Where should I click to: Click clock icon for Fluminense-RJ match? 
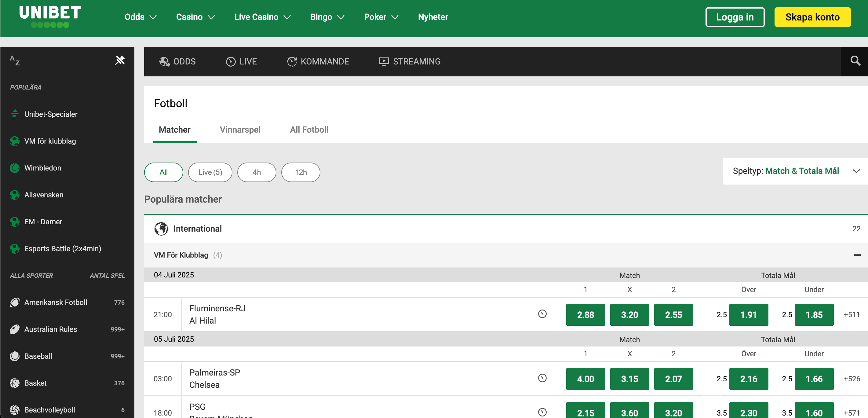tap(542, 314)
